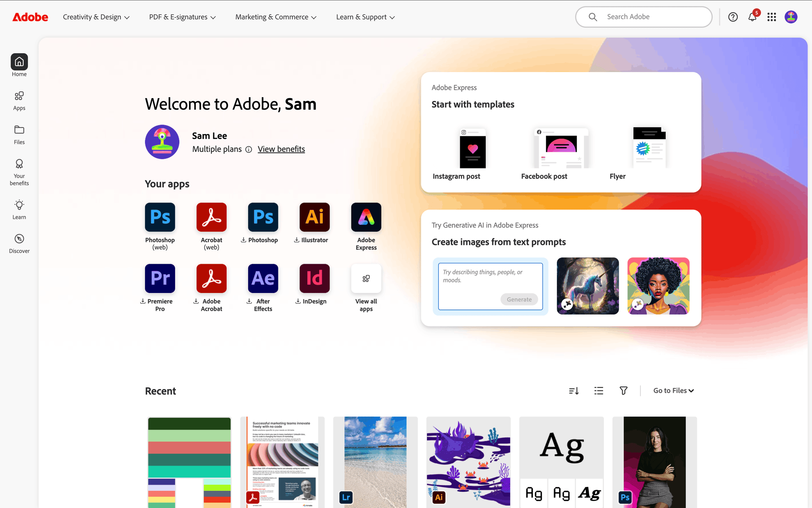Choose the Facebook post template
Image resolution: width=812 pixels, height=508 pixels.
pos(561,154)
